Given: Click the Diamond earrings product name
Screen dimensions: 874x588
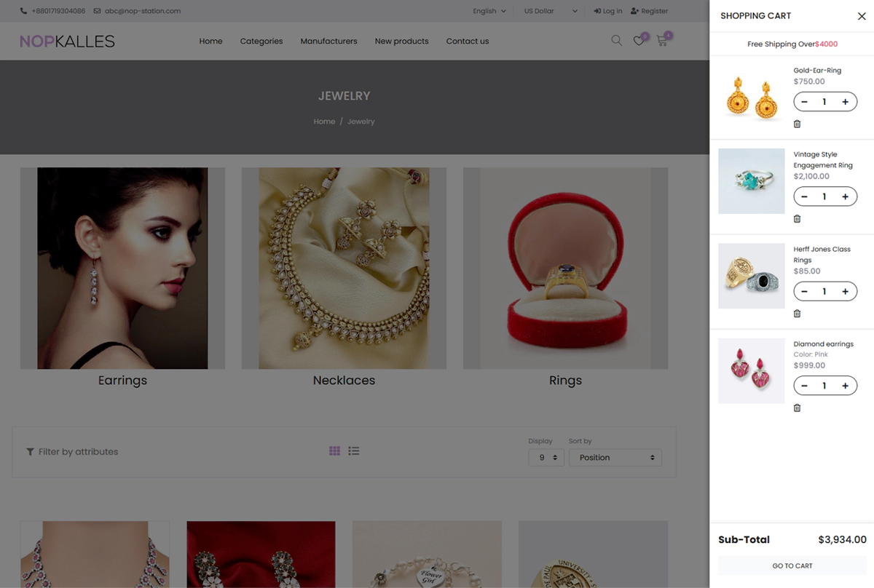Looking at the screenshot, I should tap(823, 343).
